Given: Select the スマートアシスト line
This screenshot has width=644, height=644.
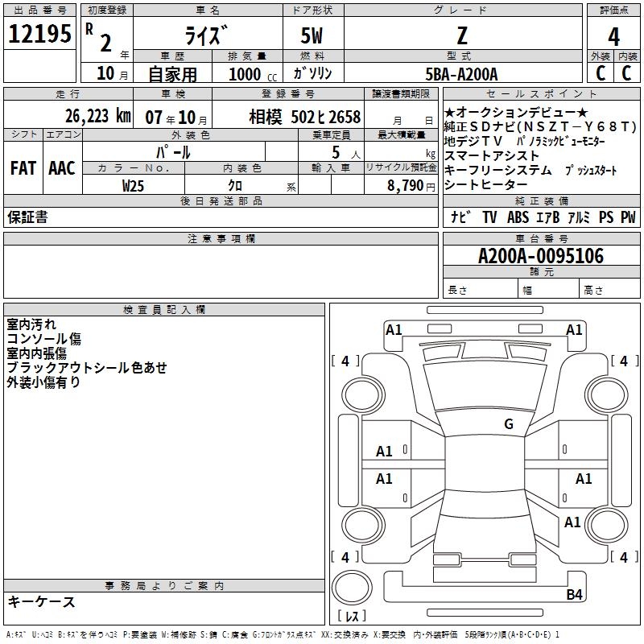Looking at the screenshot, I should [492, 155].
